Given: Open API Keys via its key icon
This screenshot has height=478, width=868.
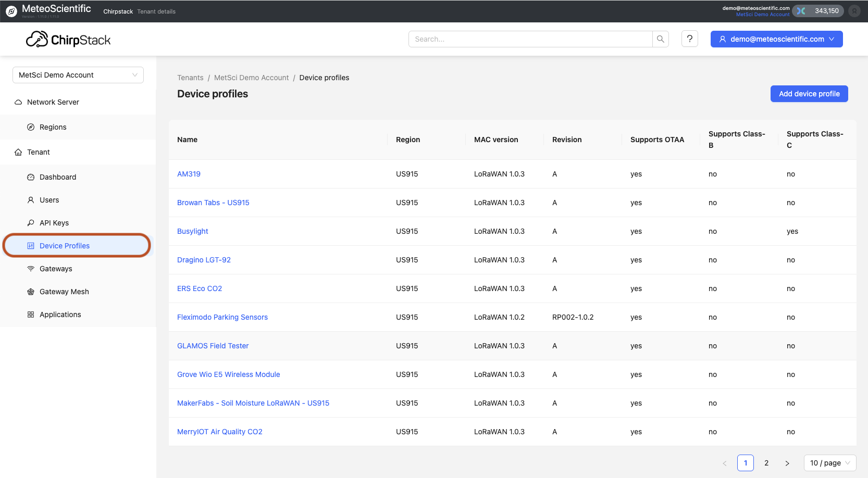Looking at the screenshot, I should pos(31,222).
